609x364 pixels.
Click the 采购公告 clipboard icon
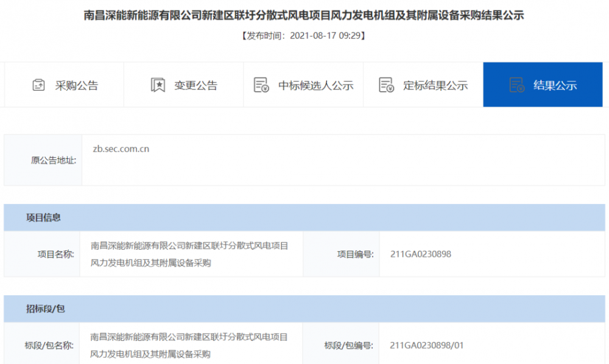click(38, 85)
